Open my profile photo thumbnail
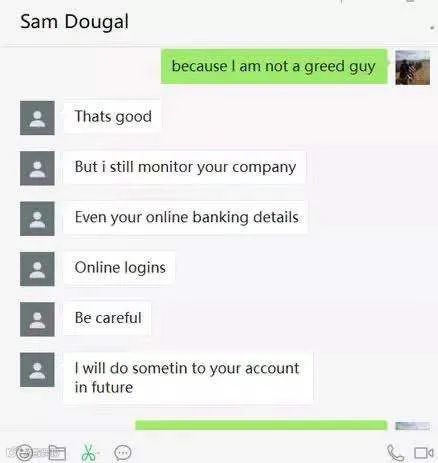This screenshot has width=438, height=463. (x=412, y=67)
